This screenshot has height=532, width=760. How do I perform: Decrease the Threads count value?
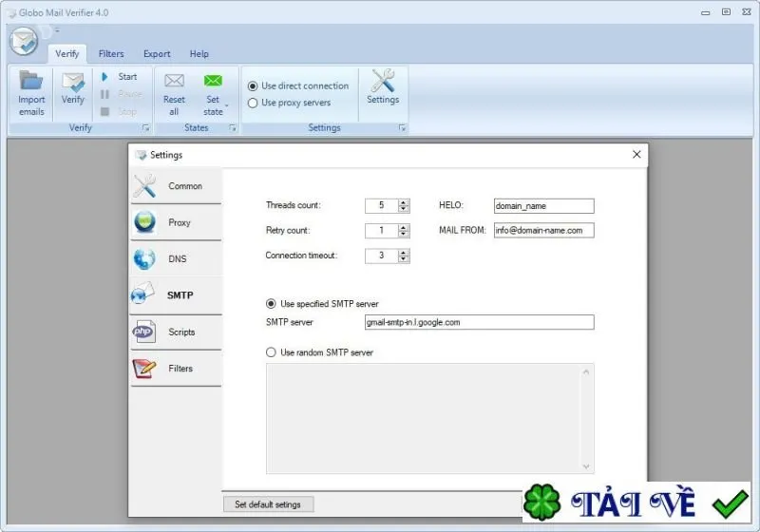pos(404,209)
